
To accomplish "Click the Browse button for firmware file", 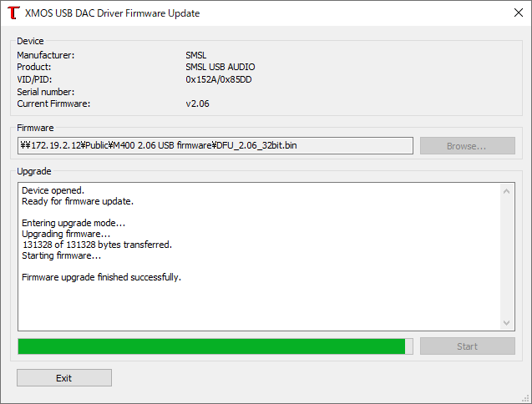I will pyautogui.click(x=467, y=146).
